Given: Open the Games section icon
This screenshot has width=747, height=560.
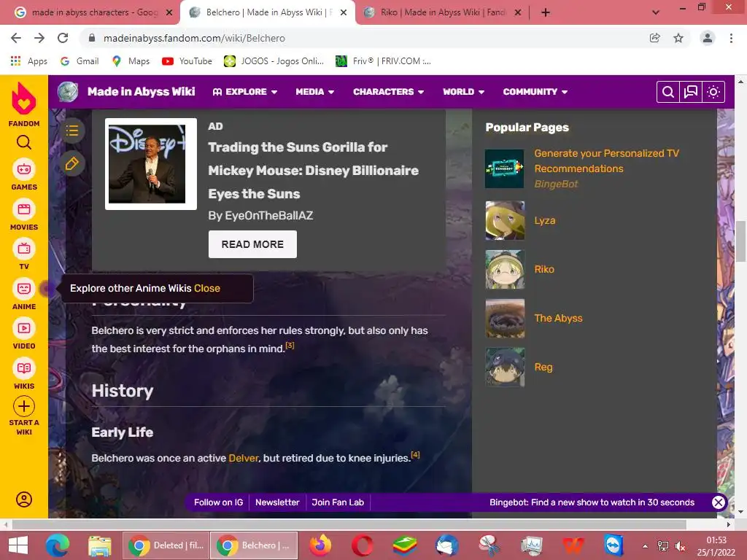Looking at the screenshot, I should [24, 169].
